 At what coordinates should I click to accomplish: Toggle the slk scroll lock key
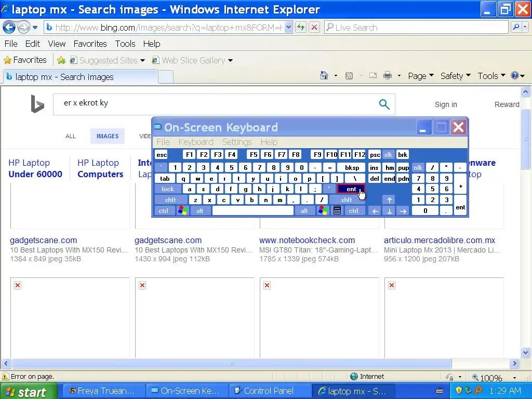[x=388, y=155]
